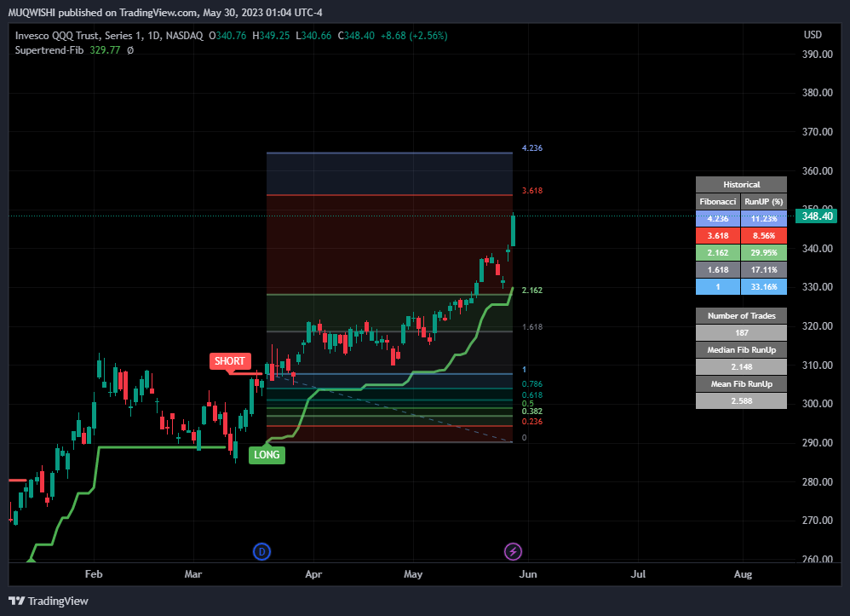Click the May label on time axis
Viewport: 850px width, 616px height.
tap(413, 573)
